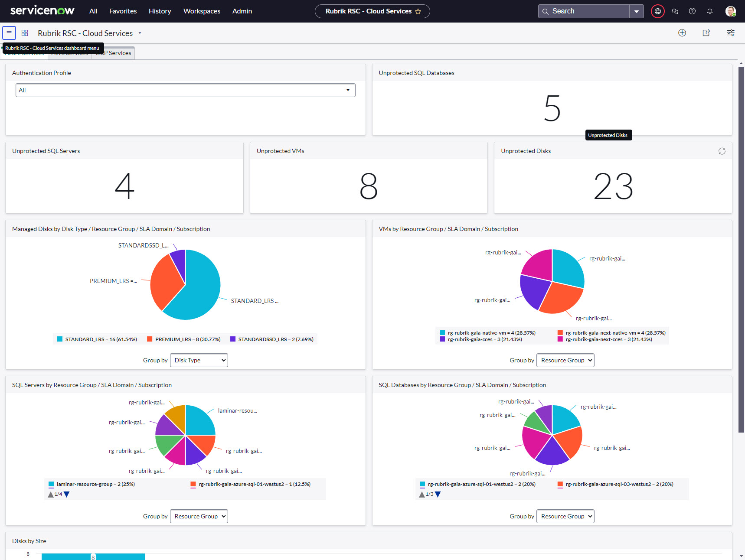Open the All menu
745x560 pixels.
point(93,11)
